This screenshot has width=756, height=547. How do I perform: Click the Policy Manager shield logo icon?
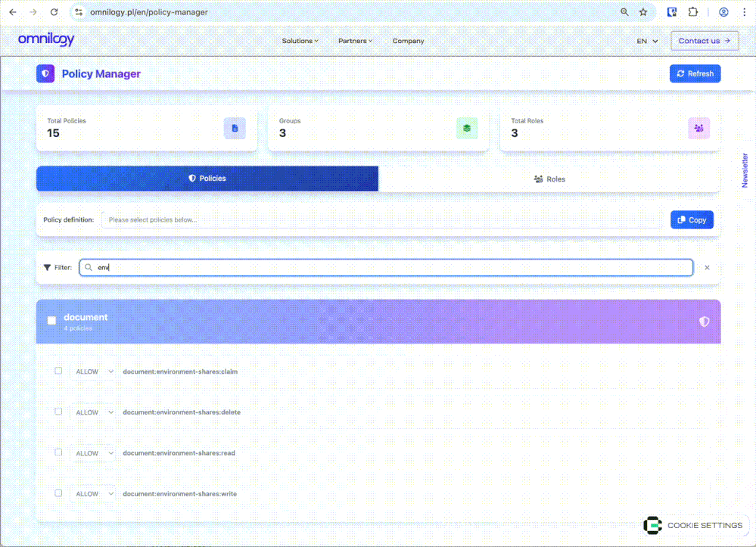tap(45, 73)
